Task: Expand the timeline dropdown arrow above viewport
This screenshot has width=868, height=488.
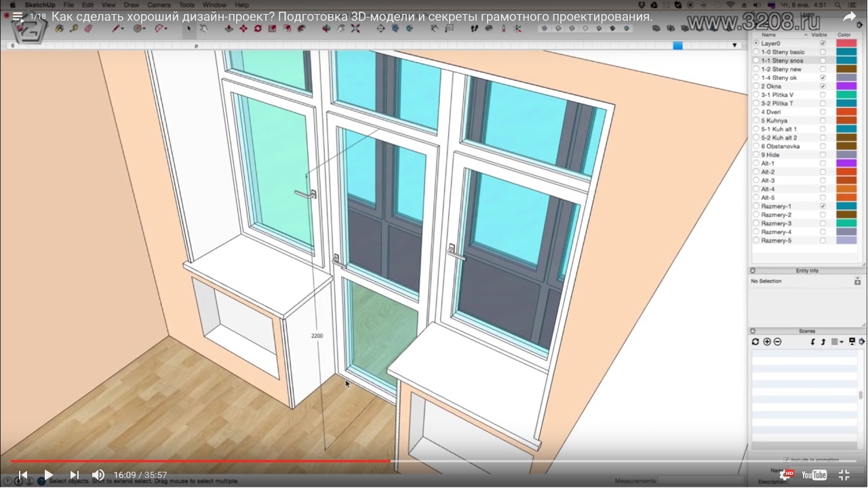Action: [x=735, y=45]
